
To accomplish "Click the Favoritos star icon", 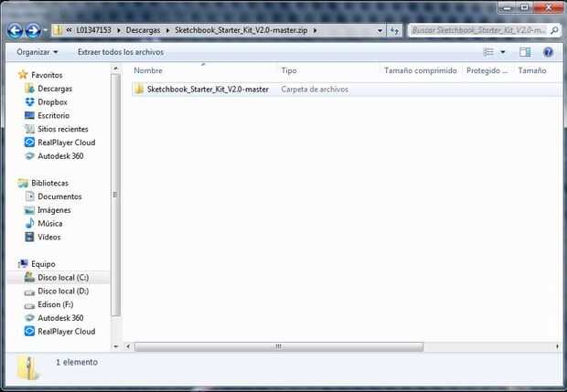I will [x=23, y=75].
